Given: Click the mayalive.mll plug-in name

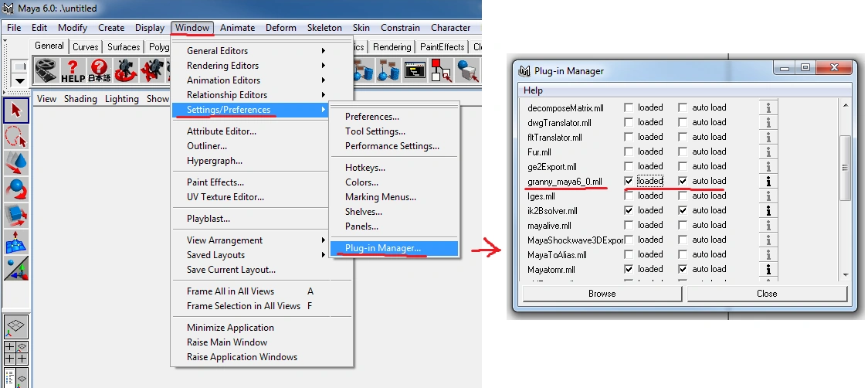Looking at the screenshot, I should point(550,226).
